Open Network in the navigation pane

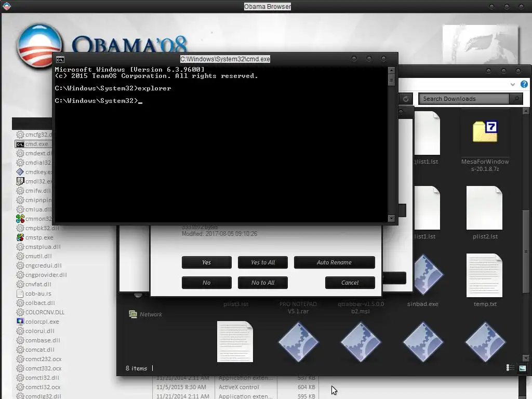coord(145,314)
